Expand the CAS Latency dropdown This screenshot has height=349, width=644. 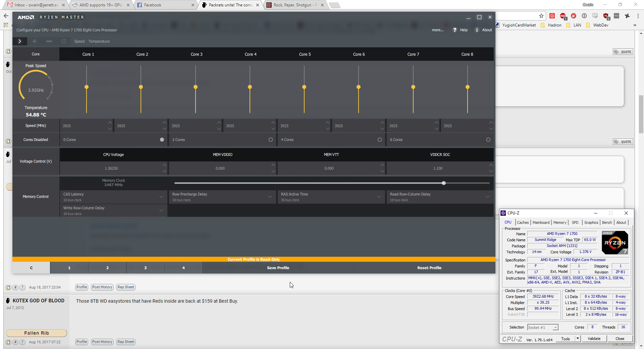161,197
